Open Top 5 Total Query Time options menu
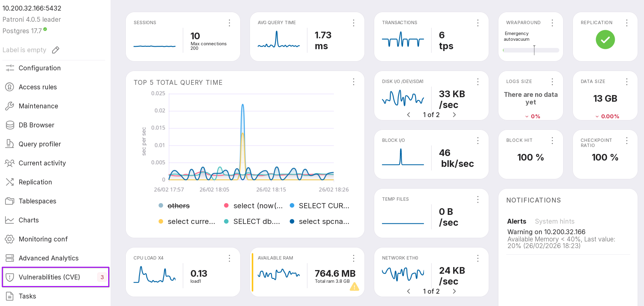Image resolution: width=644 pixels, height=306 pixels. [353, 82]
